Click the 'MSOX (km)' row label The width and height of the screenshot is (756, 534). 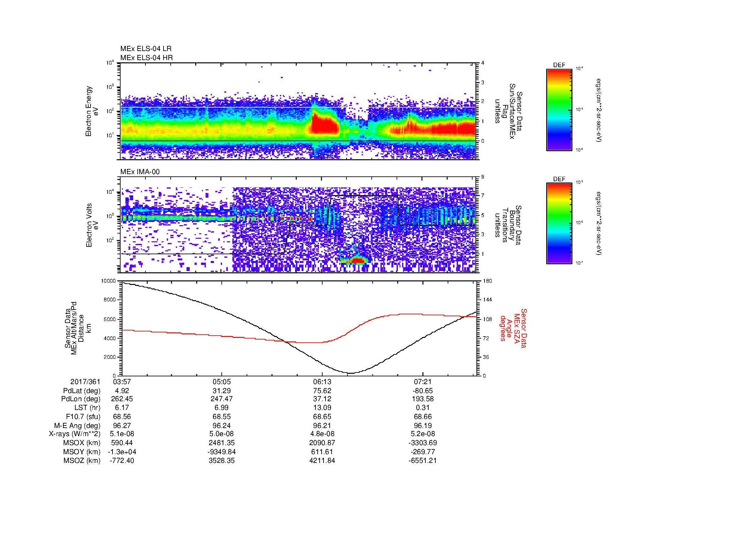(82, 443)
